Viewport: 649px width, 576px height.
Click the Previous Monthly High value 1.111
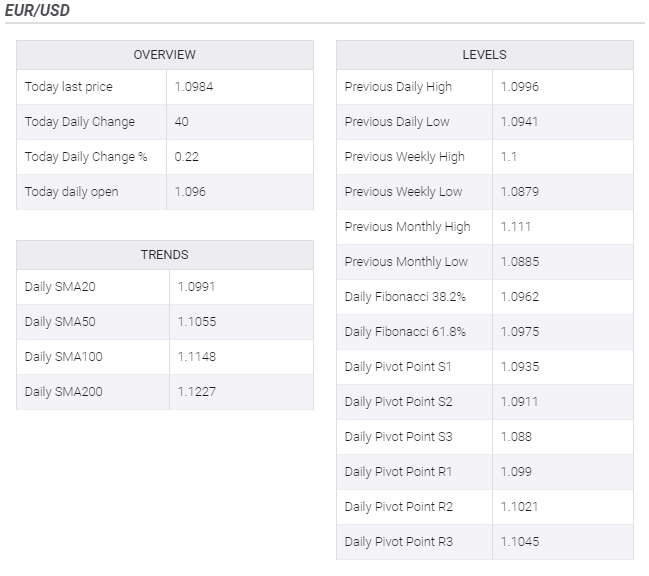point(515,227)
